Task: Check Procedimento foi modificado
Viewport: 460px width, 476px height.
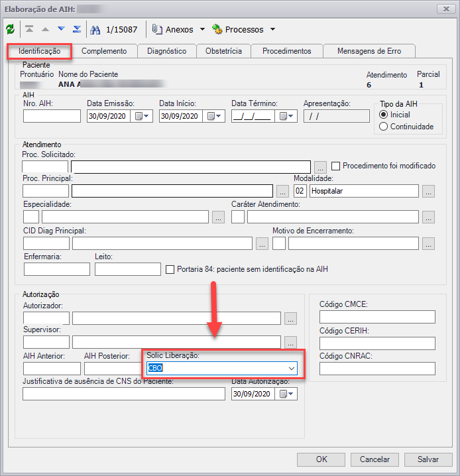Action: tap(335, 166)
